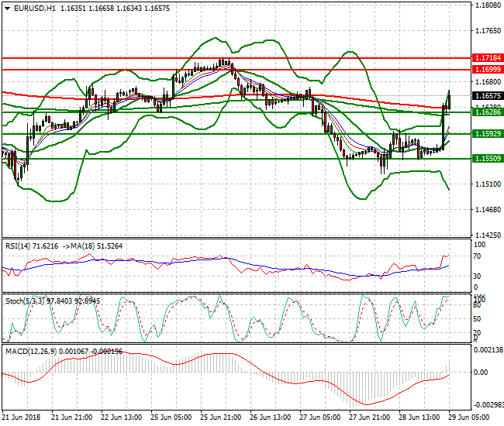Click the 21 Jun 21:00 time label
Image resolution: width=504 pixels, height=426 pixels.
coord(72,417)
